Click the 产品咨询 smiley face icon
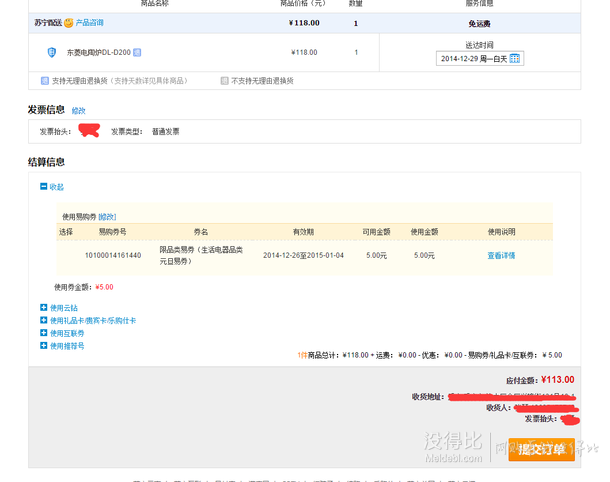610x482 pixels. click(69, 22)
